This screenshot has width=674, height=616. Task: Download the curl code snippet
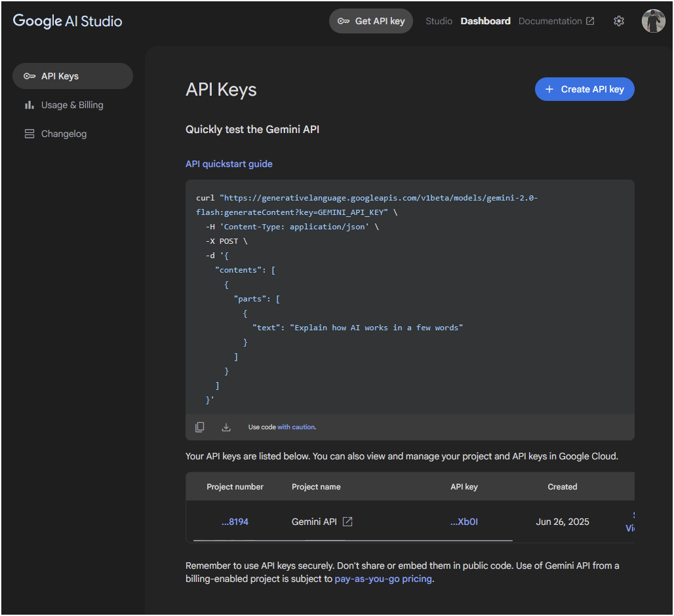point(226,427)
